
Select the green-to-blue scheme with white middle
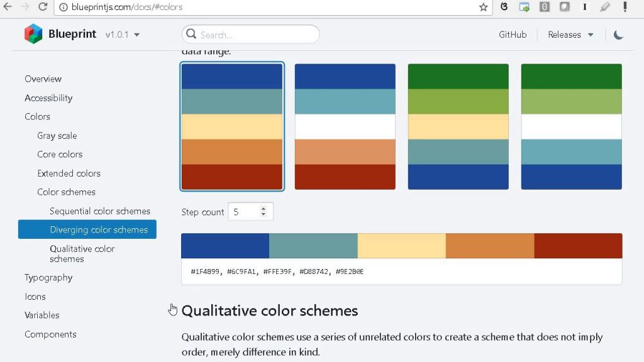(x=571, y=126)
